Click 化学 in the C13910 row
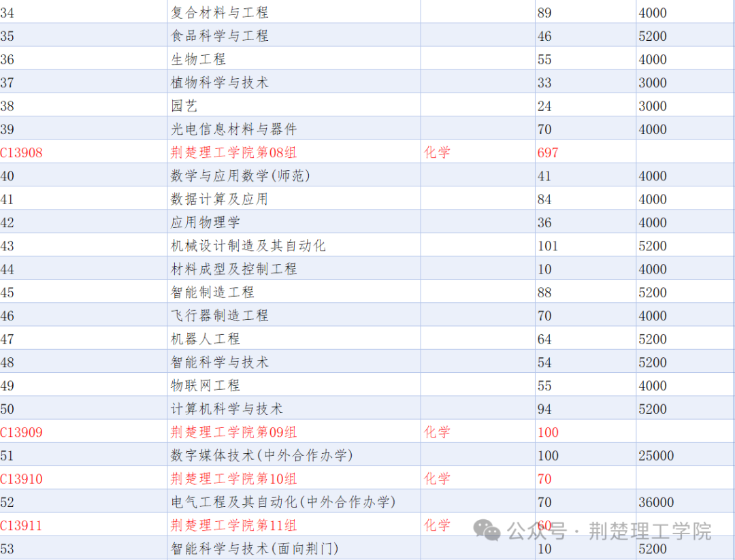Viewport: 735px width, 560px height. 437,479
